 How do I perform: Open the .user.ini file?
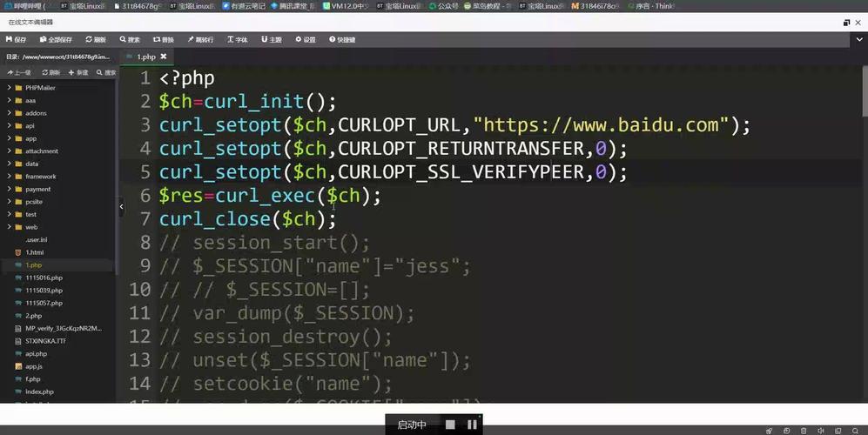click(x=36, y=239)
